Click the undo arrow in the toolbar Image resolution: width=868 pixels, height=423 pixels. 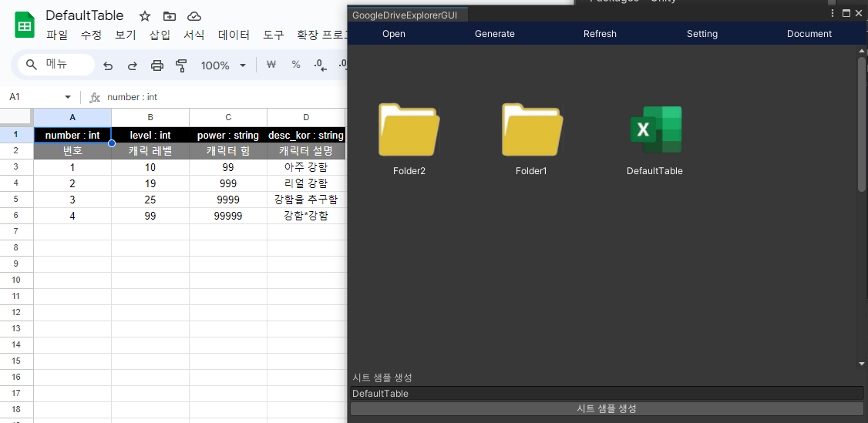coord(108,65)
